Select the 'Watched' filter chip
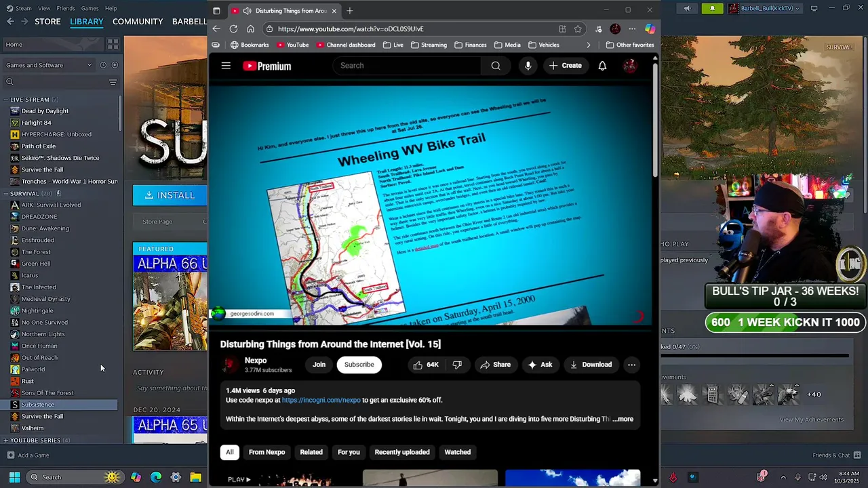 click(x=457, y=452)
